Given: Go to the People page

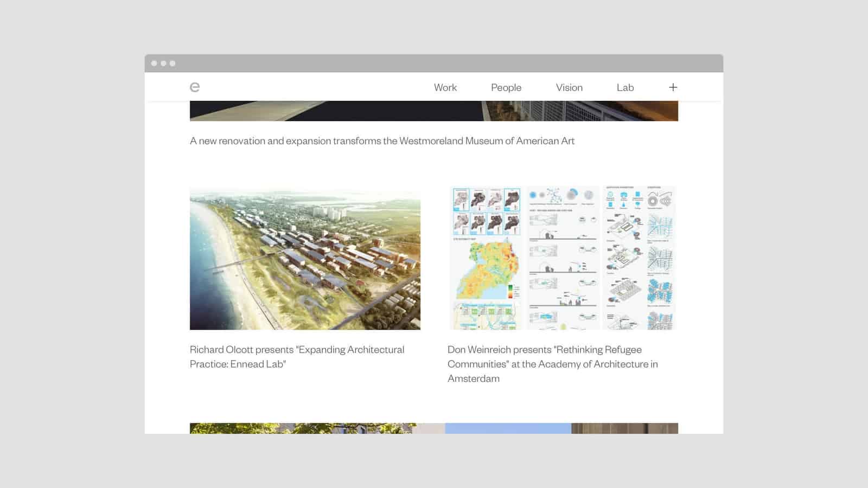Looking at the screenshot, I should point(506,87).
